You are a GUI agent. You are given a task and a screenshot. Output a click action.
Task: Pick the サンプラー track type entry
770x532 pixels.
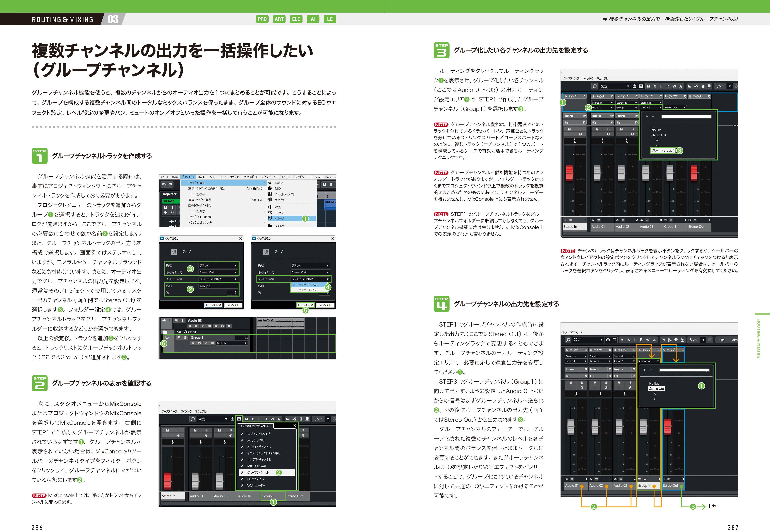[x=280, y=200]
